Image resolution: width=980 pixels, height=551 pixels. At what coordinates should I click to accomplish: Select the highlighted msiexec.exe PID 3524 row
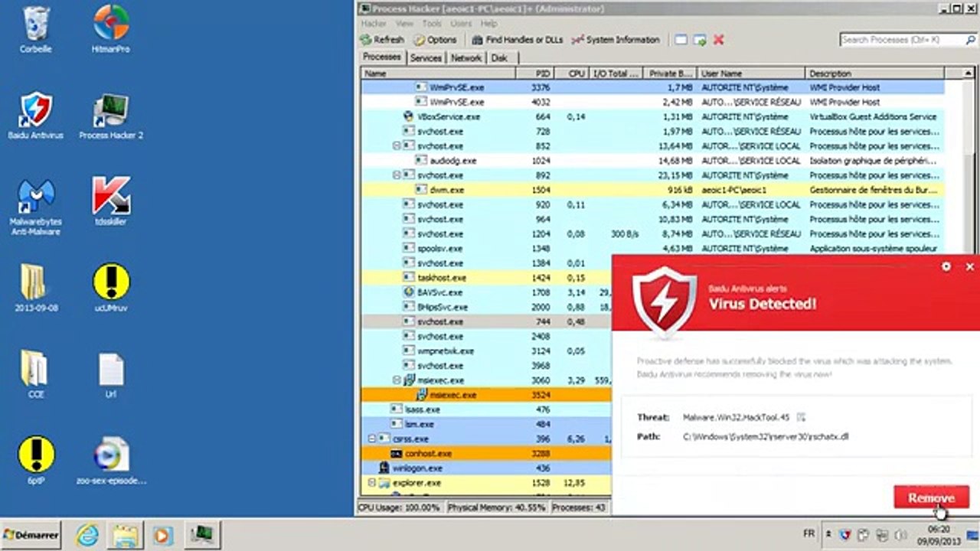(486, 395)
